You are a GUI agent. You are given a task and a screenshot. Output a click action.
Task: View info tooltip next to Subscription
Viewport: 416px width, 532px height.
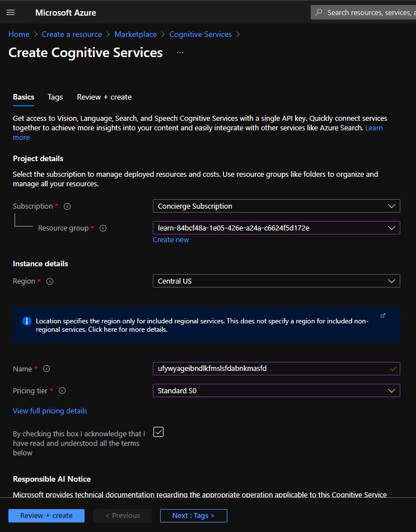[x=67, y=206]
